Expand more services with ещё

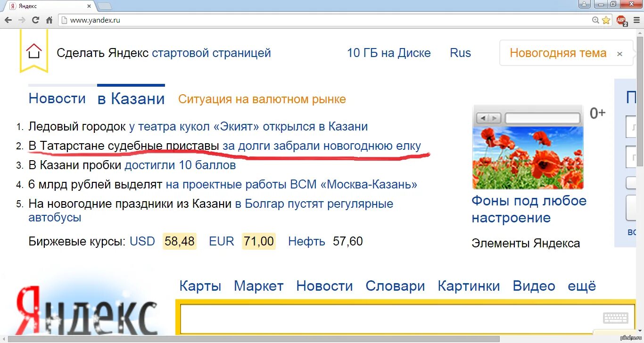[582, 286]
